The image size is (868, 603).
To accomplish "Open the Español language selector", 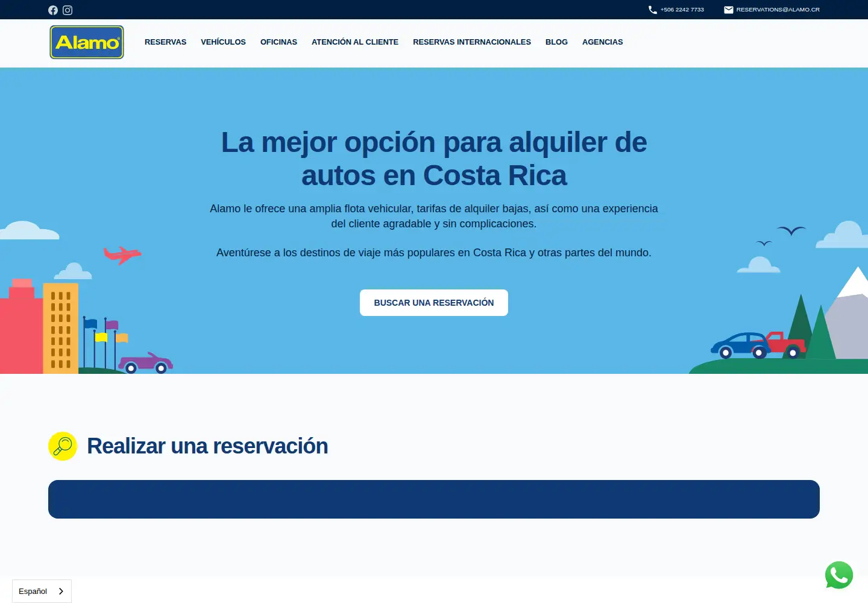I will (42, 591).
